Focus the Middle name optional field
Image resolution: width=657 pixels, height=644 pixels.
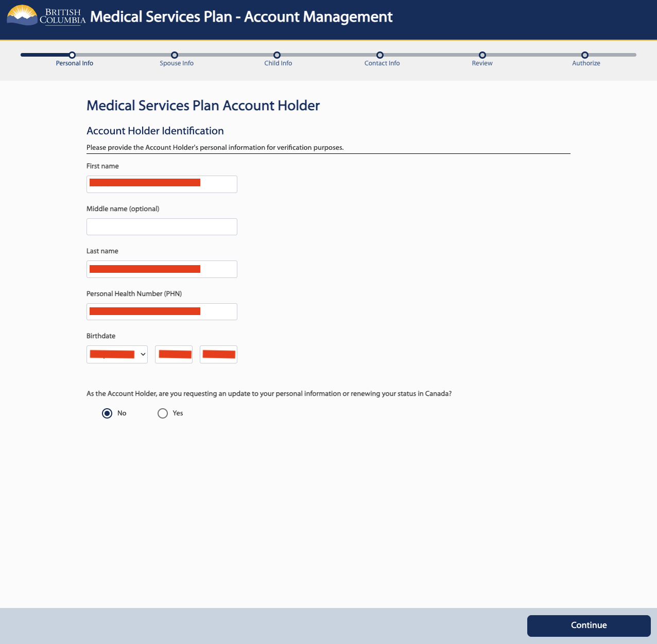[x=162, y=227]
